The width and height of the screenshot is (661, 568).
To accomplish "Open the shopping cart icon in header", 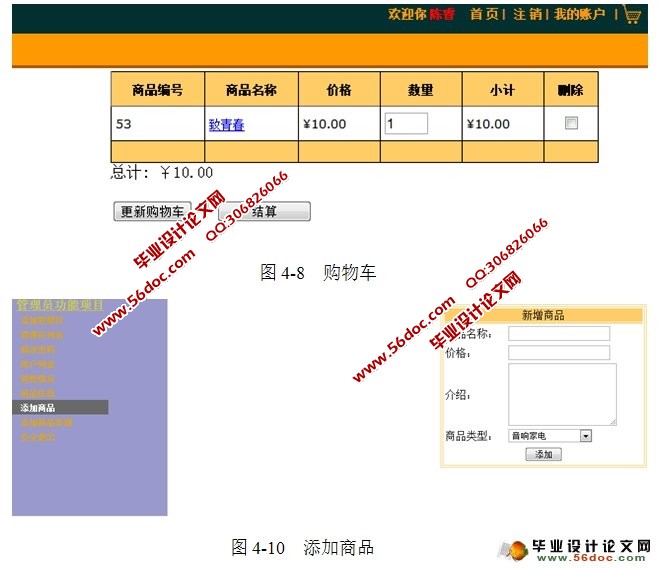I will point(631,15).
